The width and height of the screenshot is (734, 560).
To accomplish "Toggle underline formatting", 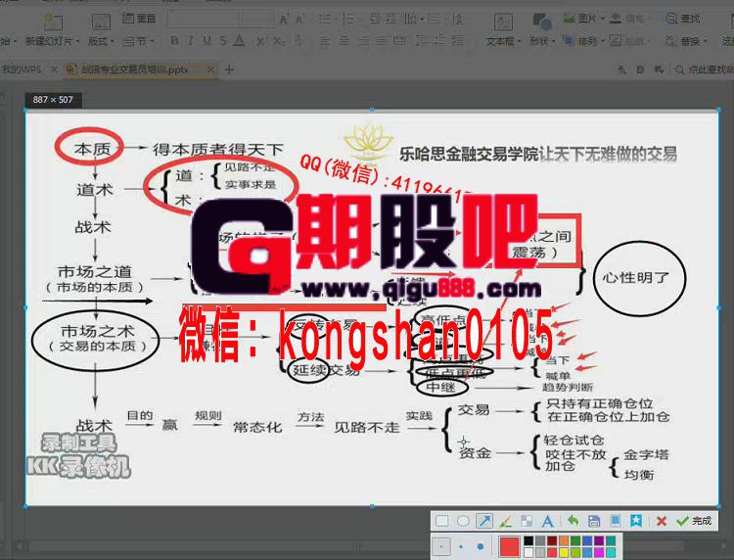I will point(206,41).
